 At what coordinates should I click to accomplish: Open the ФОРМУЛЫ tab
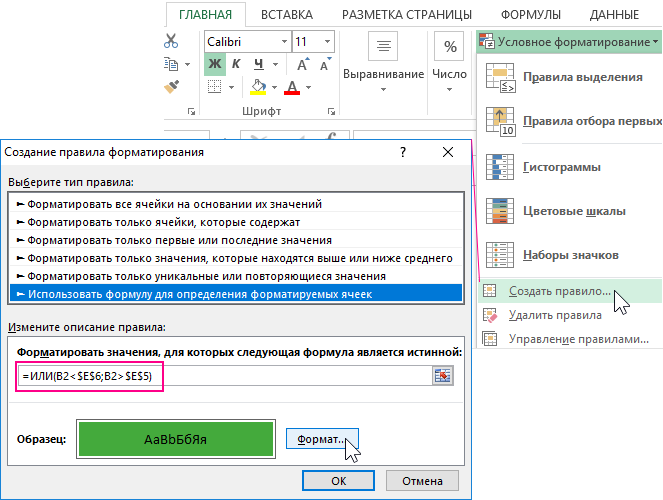531,15
